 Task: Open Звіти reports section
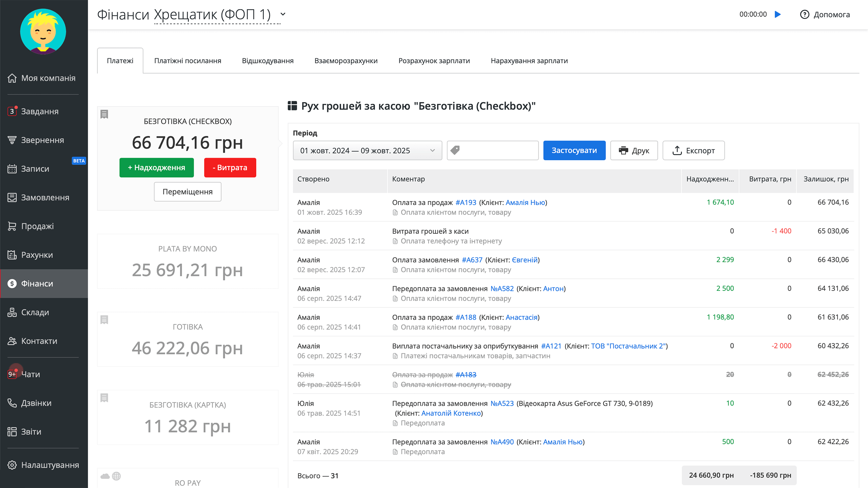(x=31, y=432)
